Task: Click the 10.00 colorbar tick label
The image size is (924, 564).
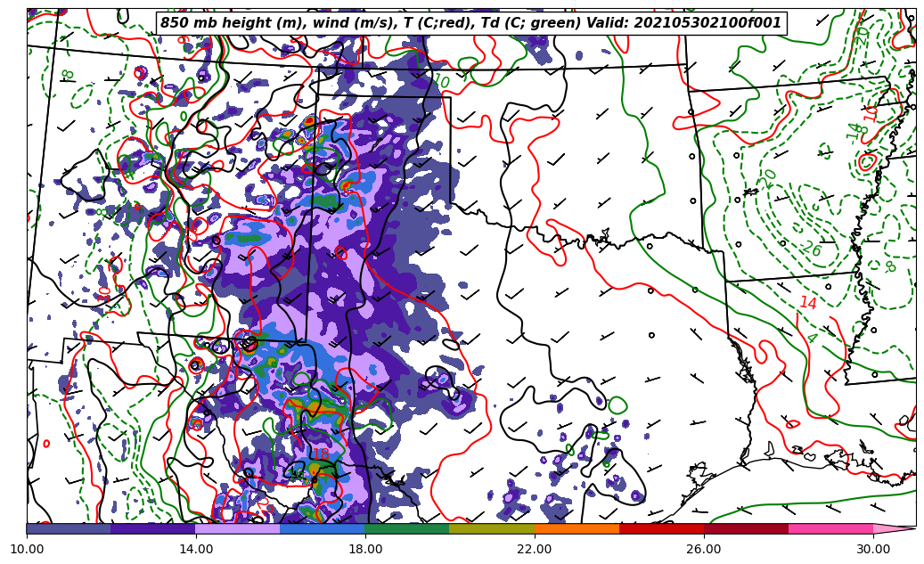Action: point(27,549)
